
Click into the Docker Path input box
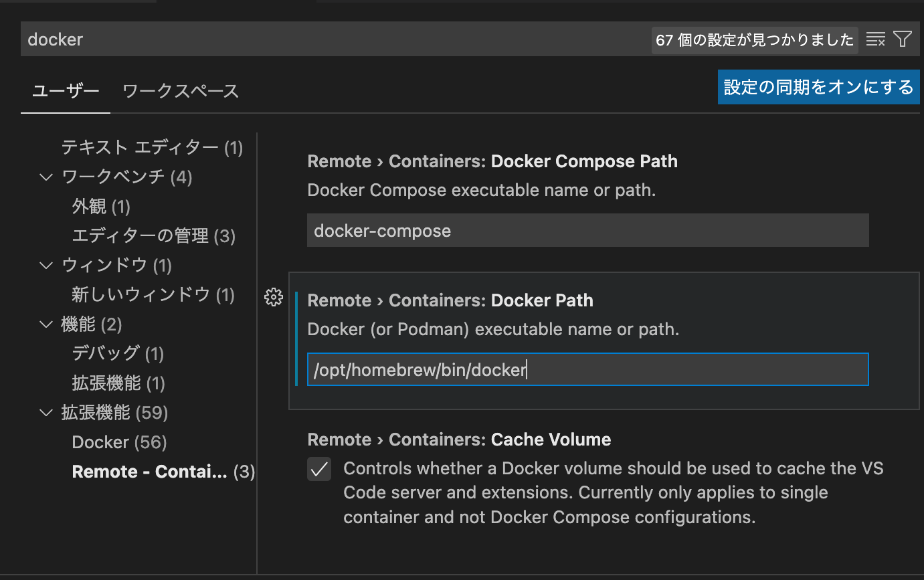[x=587, y=369]
